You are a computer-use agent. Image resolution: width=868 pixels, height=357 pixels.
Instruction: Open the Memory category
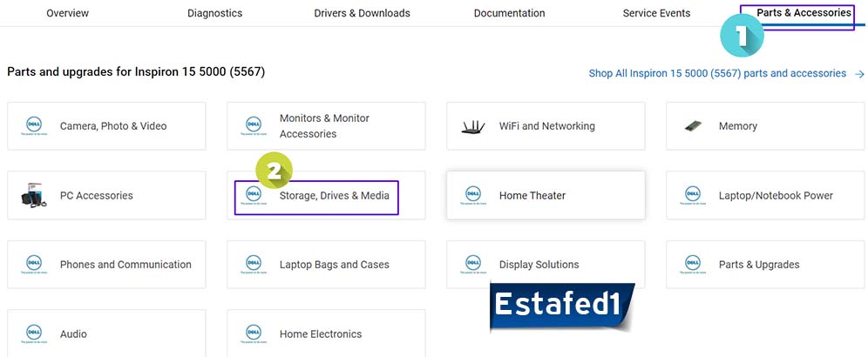pyautogui.click(x=765, y=125)
